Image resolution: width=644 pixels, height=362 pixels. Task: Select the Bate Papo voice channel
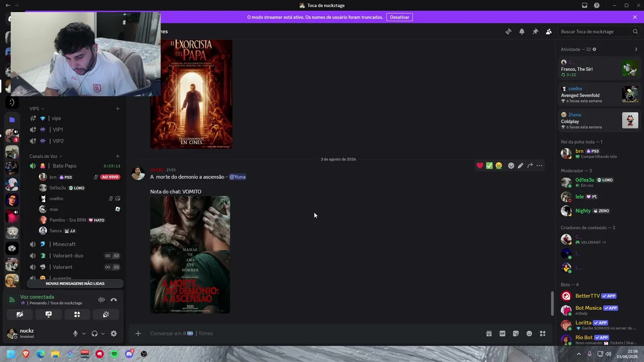point(75,166)
